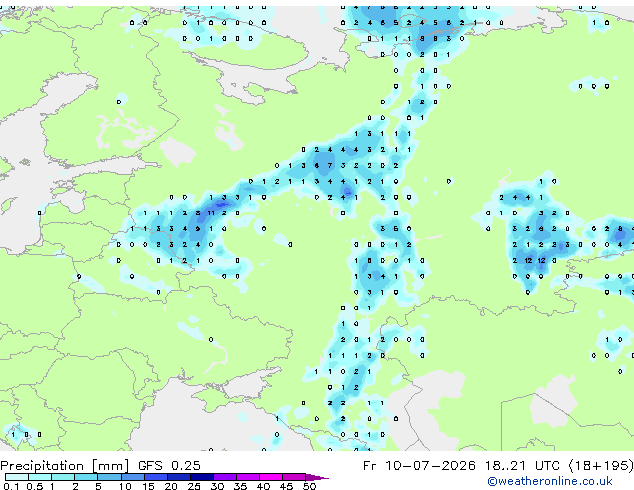Screen dimensions: 634x490
Task: Click the above-50 arrow tip of legend
Action: [x=317, y=477]
